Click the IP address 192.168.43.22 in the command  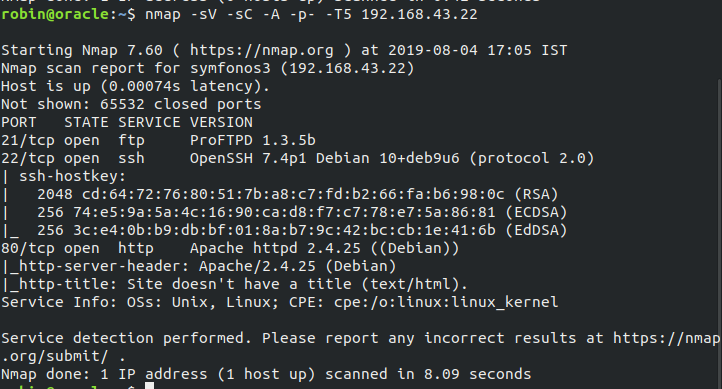tap(419, 14)
